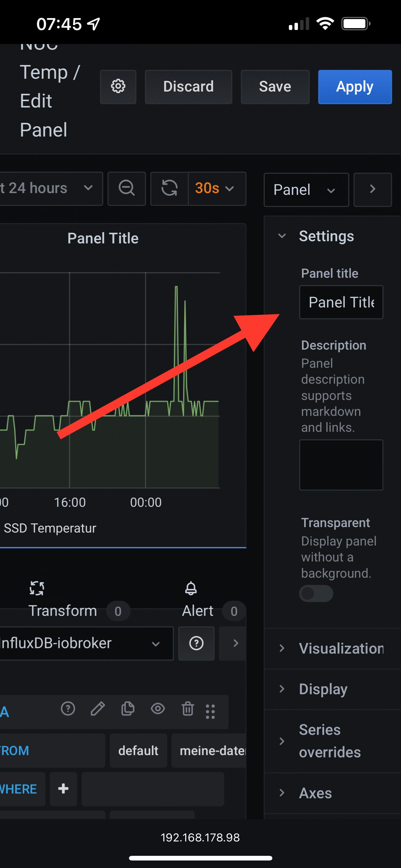This screenshot has width=401, height=868.
Task: Delete query A with the trash icon
Action: [187, 709]
